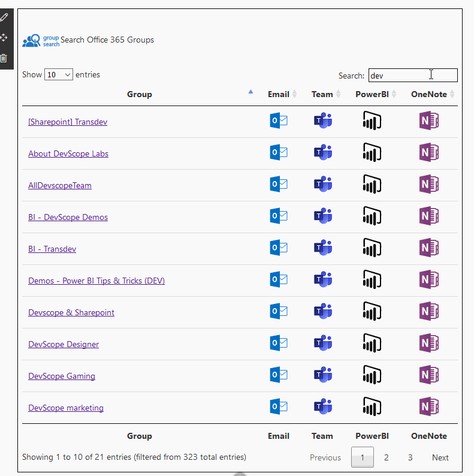Open Teams for BI - Transdev
Screen dimensions: 474x476
pyautogui.click(x=323, y=248)
